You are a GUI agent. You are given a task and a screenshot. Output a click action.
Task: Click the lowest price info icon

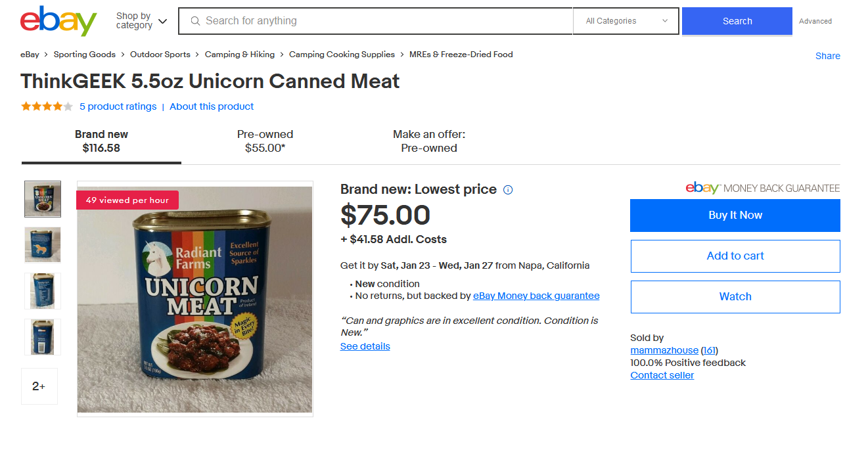click(508, 190)
